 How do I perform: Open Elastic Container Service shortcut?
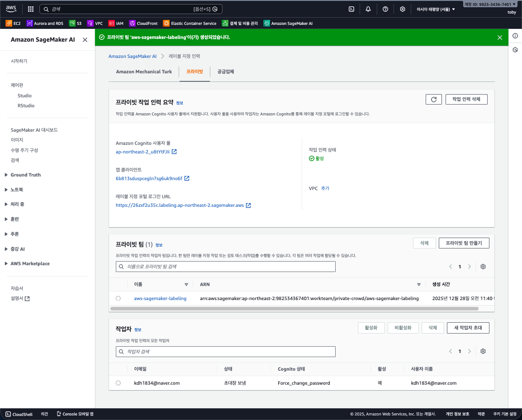pos(190,24)
